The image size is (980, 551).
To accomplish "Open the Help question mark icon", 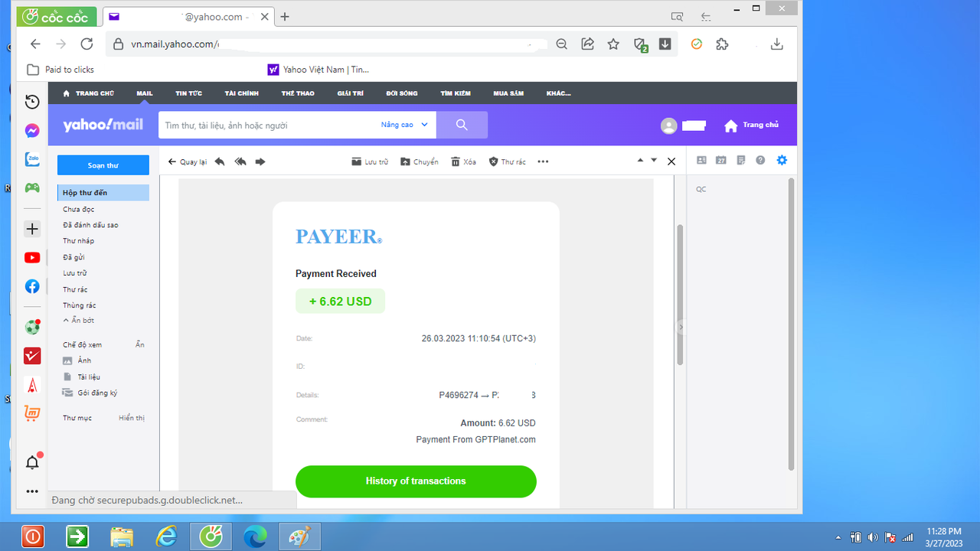I will 760,160.
